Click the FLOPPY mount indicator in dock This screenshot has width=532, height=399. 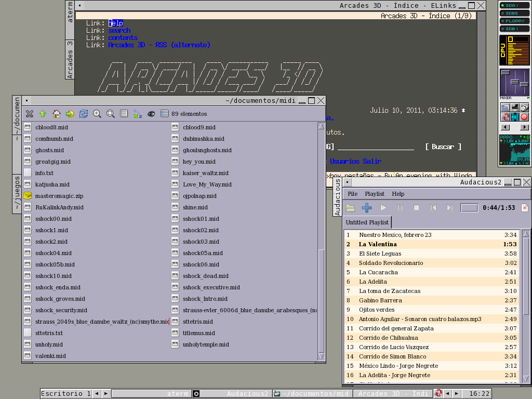point(514,21)
